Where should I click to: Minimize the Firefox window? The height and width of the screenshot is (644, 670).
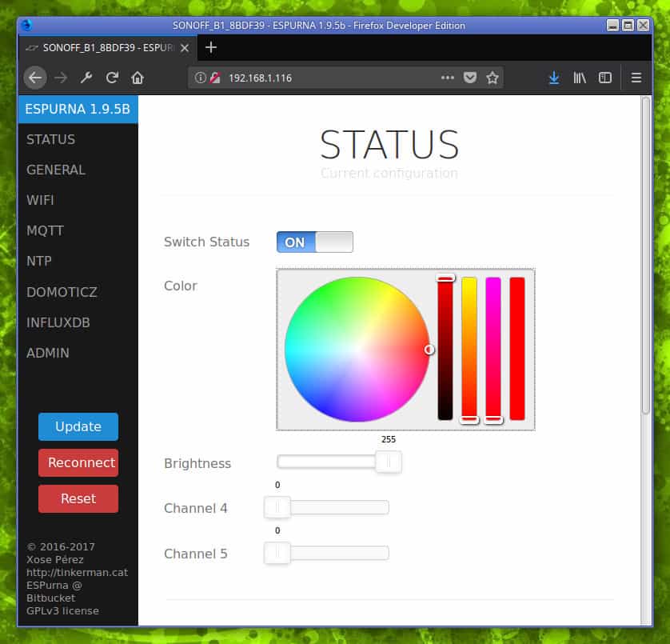(612, 26)
